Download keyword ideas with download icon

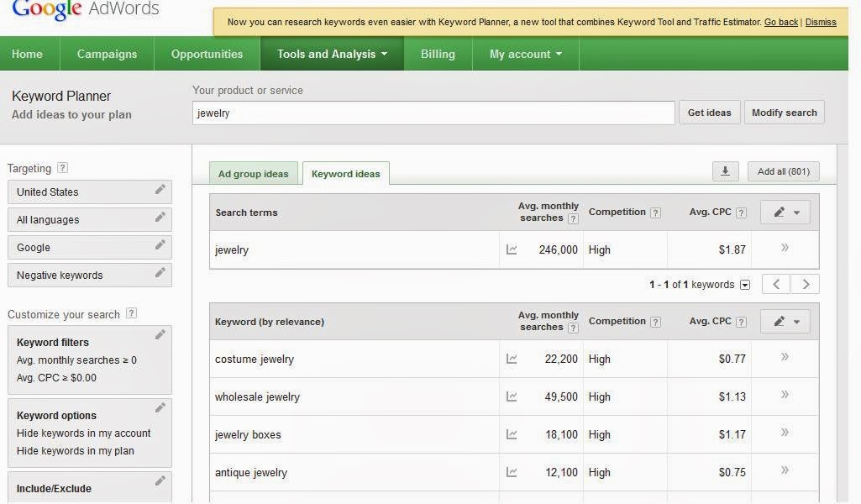tap(726, 171)
